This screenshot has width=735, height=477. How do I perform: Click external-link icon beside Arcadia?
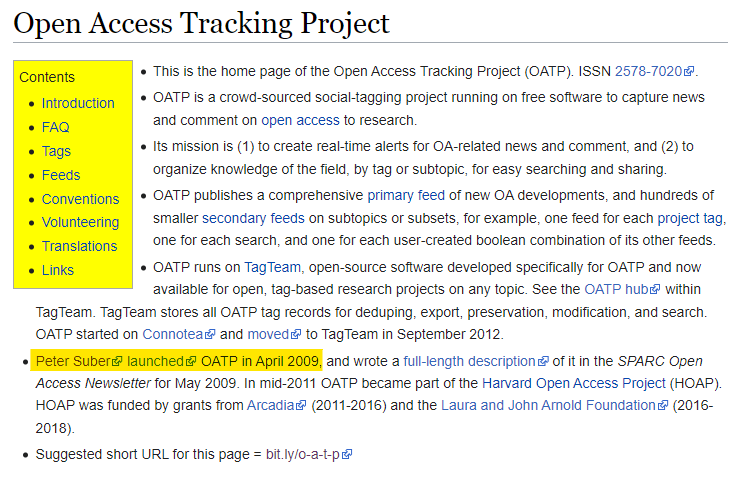(x=300, y=405)
